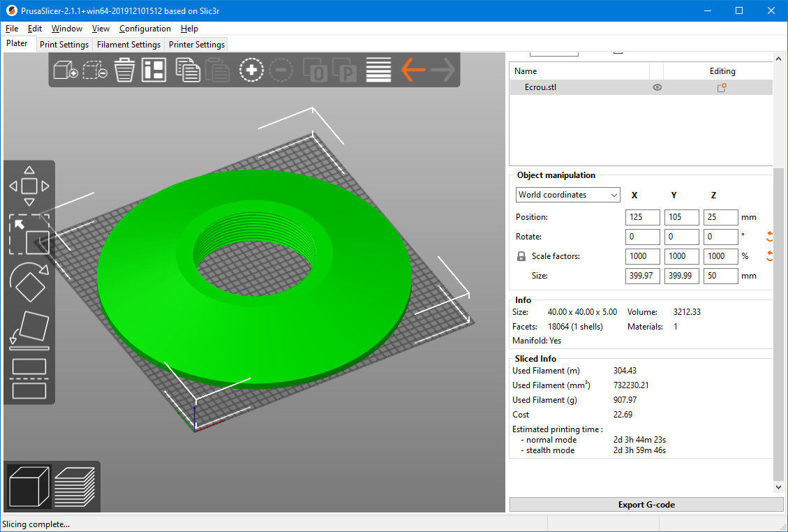The width and height of the screenshot is (788, 532).
Task: Reset rotation with the orange arrow
Action: (x=770, y=237)
